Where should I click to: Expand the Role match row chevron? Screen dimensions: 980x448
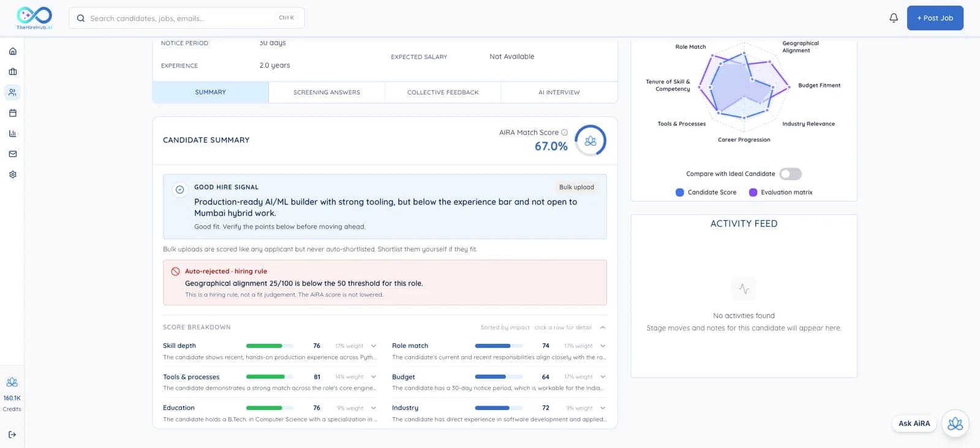(x=603, y=346)
